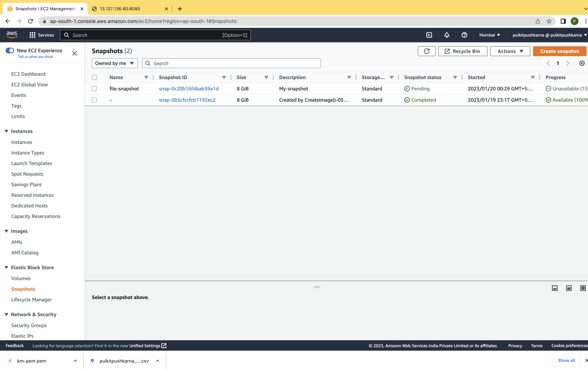Viewport: 588px width, 370px height.
Task: Open the Mumbai region selector
Action: coord(489,35)
